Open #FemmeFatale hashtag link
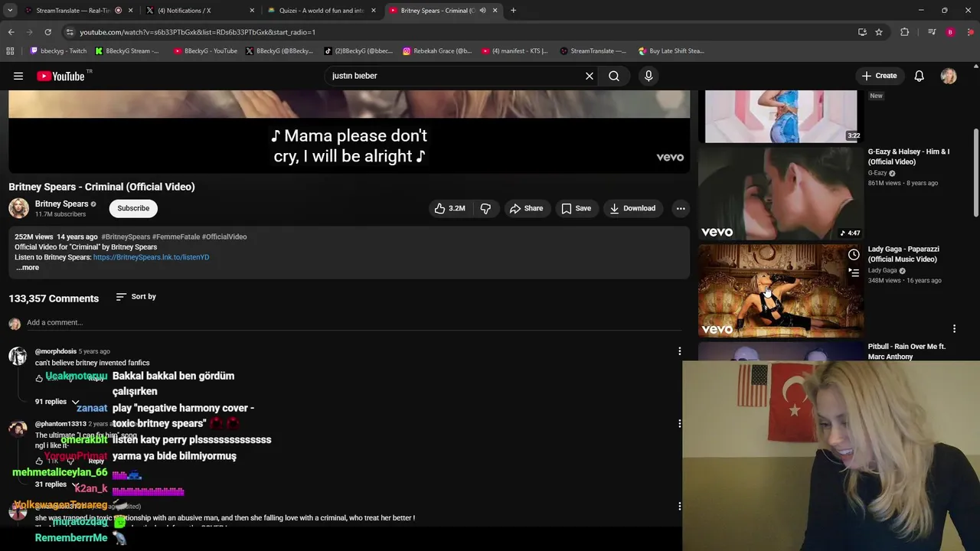 pyautogui.click(x=176, y=237)
